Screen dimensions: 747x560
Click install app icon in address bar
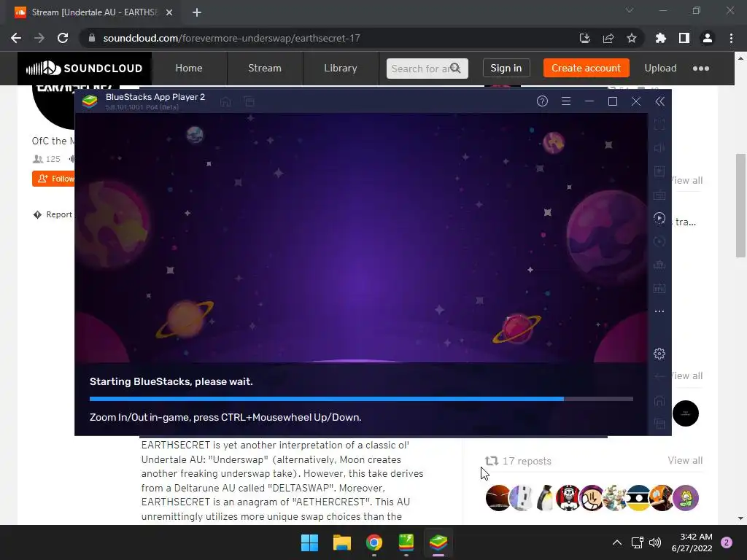tap(584, 38)
